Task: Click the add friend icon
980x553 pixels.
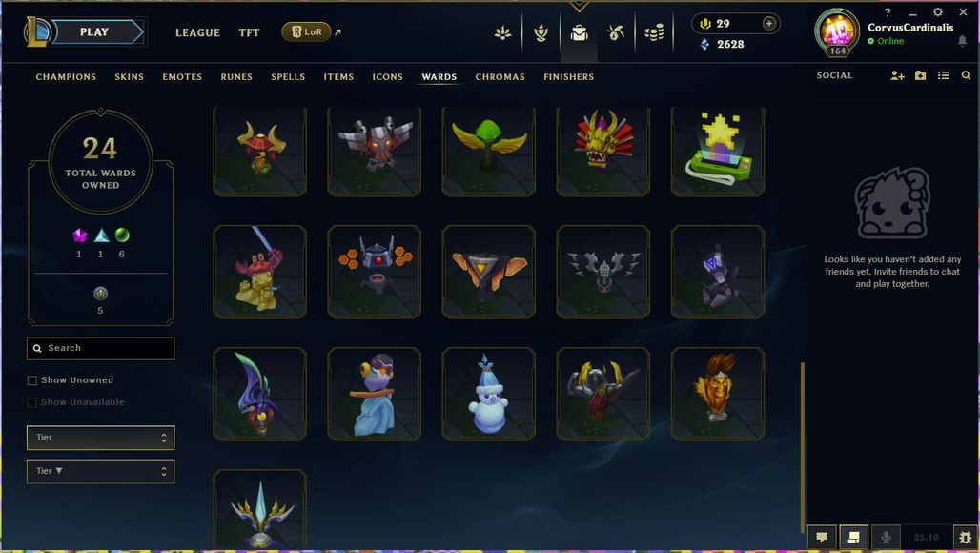Action: [x=897, y=75]
